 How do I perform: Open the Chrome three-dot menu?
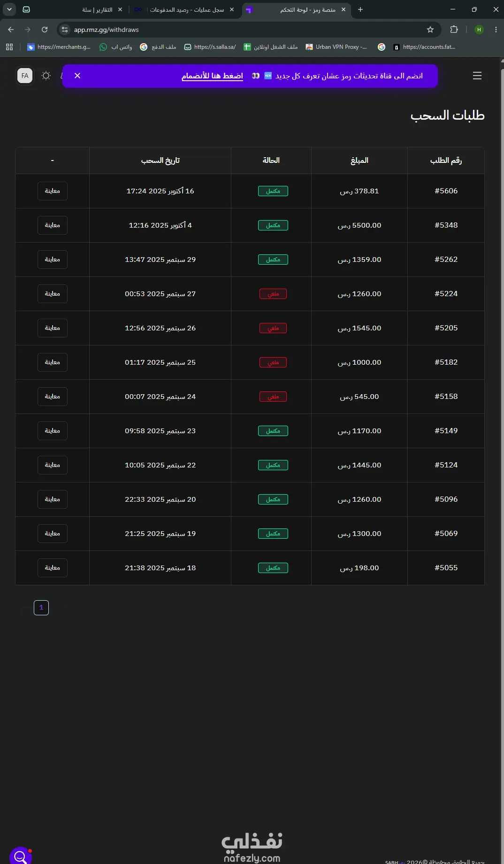[x=496, y=30]
